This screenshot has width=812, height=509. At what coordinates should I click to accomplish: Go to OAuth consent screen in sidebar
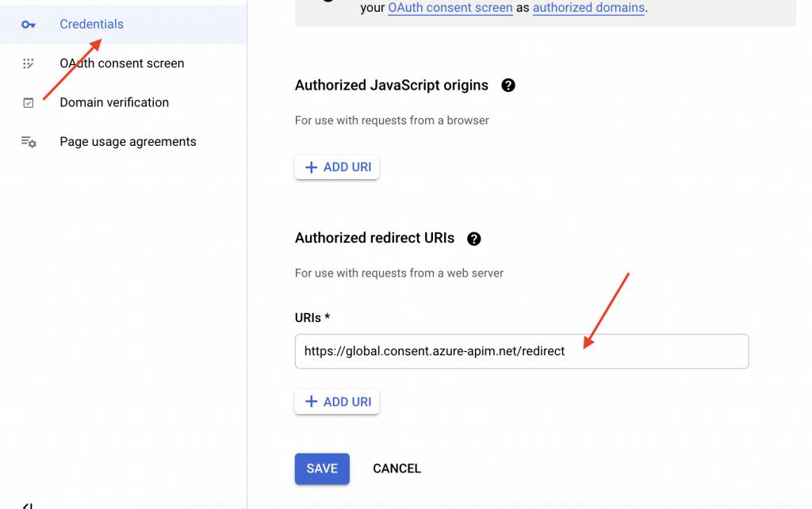click(121, 63)
